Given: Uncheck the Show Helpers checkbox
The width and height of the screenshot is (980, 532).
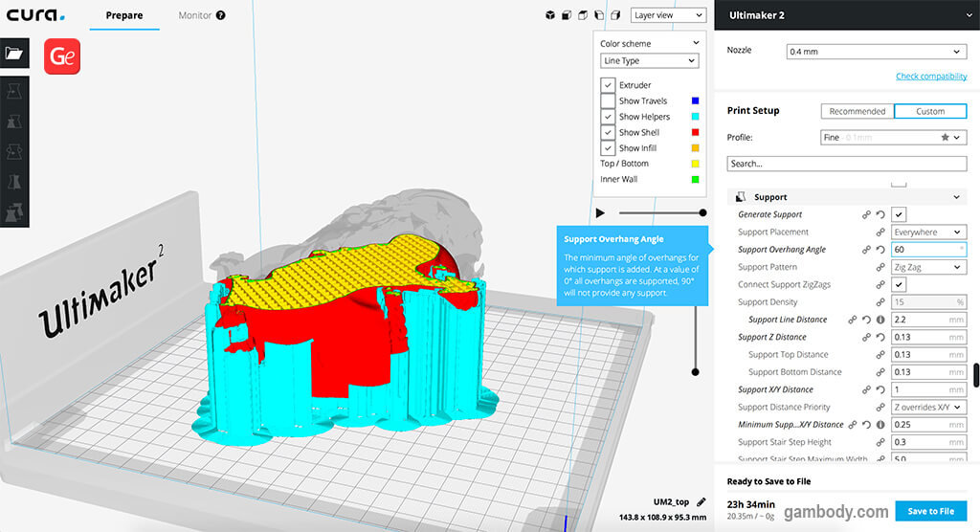Looking at the screenshot, I should [x=608, y=117].
